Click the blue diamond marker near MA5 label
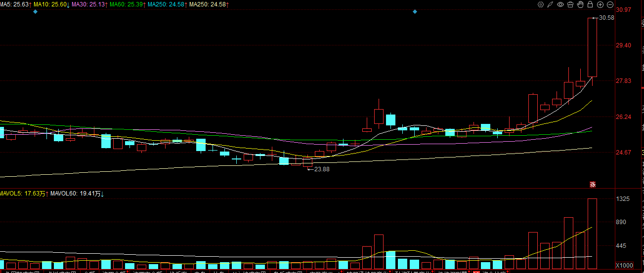 (35, 11)
